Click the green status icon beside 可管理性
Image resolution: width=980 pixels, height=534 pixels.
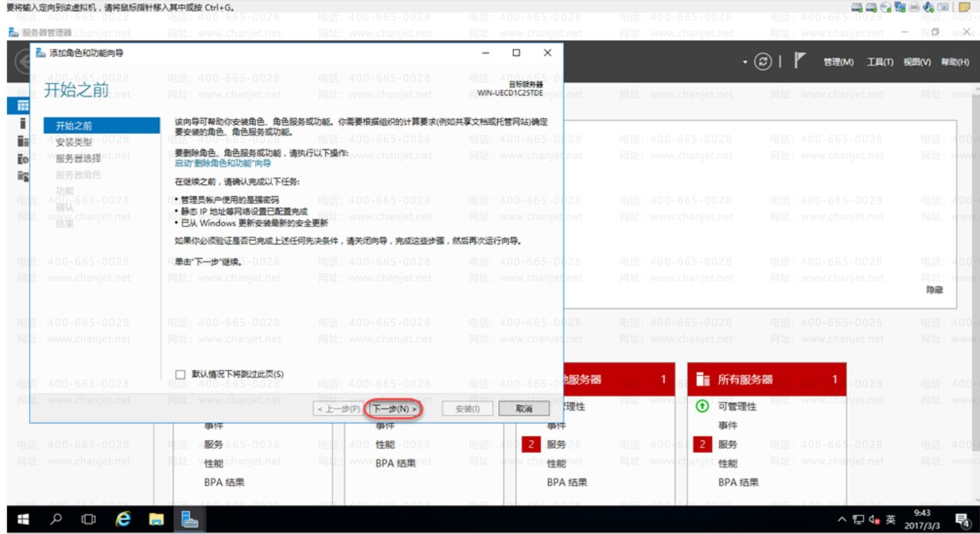702,407
